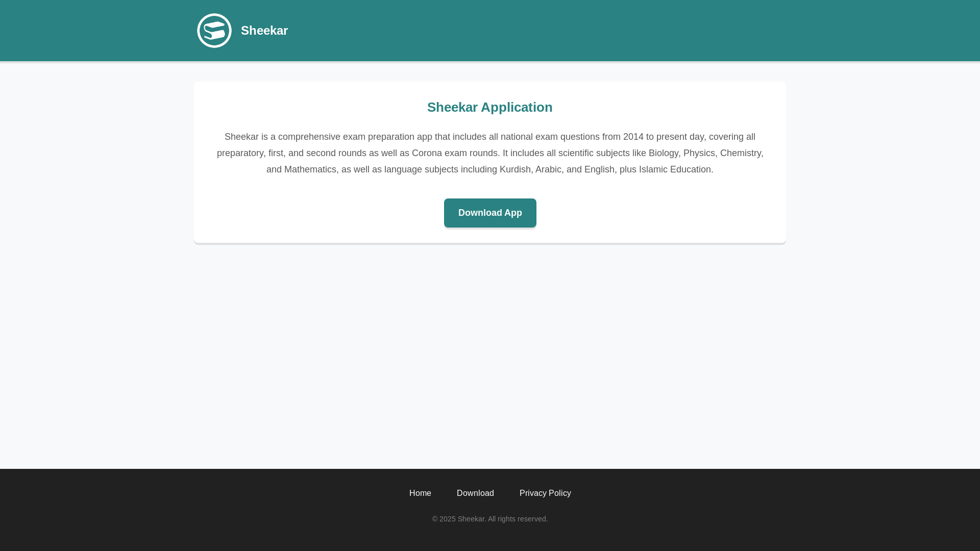Open the Privacy Policy footer link
The height and width of the screenshot is (551, 980).
545,493
